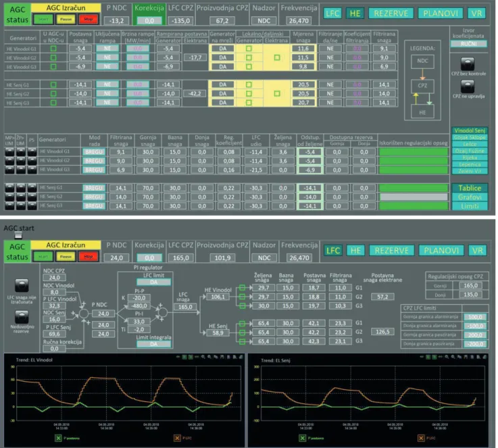Click the CPZ ne upravlja indicator lamp
Screen dimensions: 498x448
click(x=468, y=86)
